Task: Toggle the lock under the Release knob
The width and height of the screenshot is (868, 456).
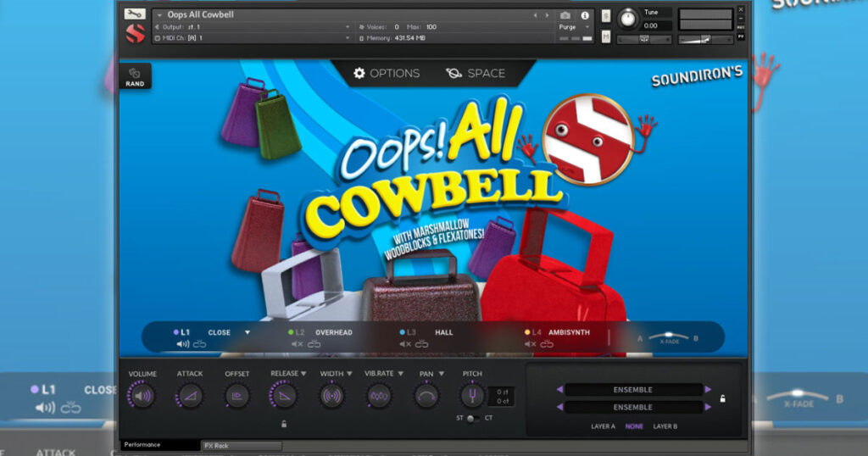Action: point(284,425)
